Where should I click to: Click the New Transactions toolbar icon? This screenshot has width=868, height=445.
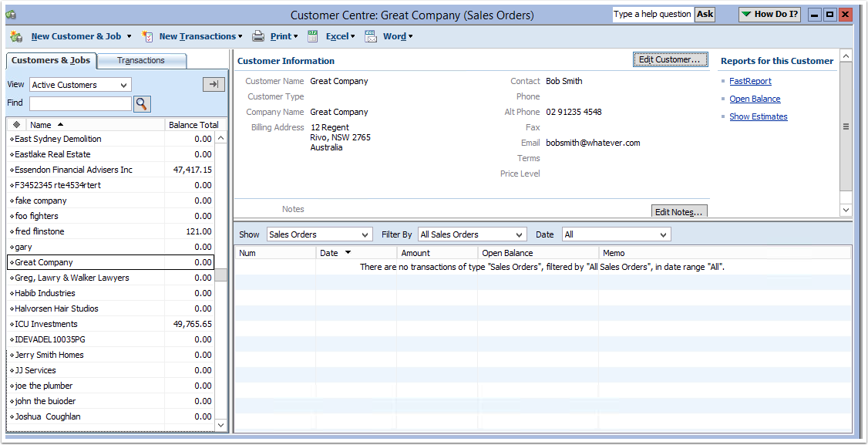point(148,36)
